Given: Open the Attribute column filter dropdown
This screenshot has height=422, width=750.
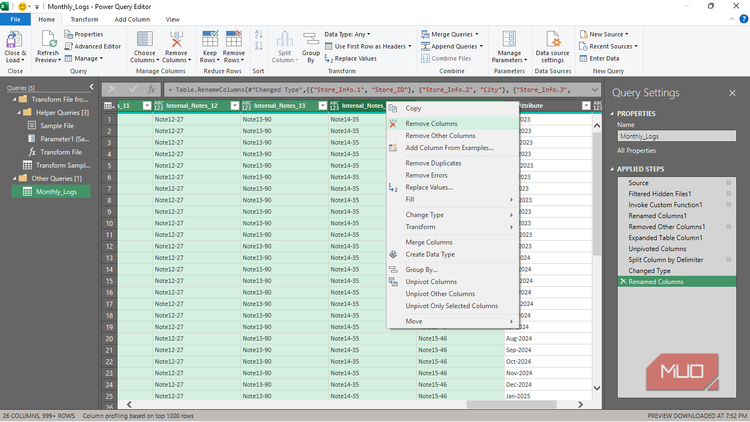Looking at the screenshot, I should 586,106.
